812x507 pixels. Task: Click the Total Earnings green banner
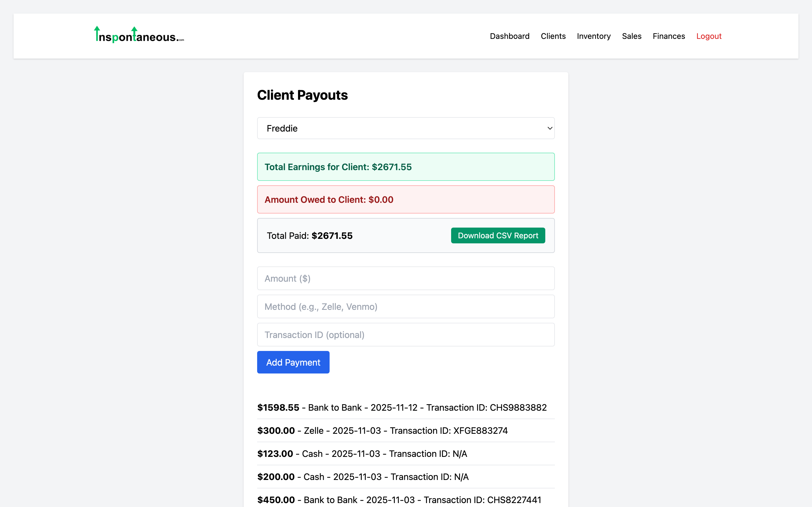click(x=405, y=167)
